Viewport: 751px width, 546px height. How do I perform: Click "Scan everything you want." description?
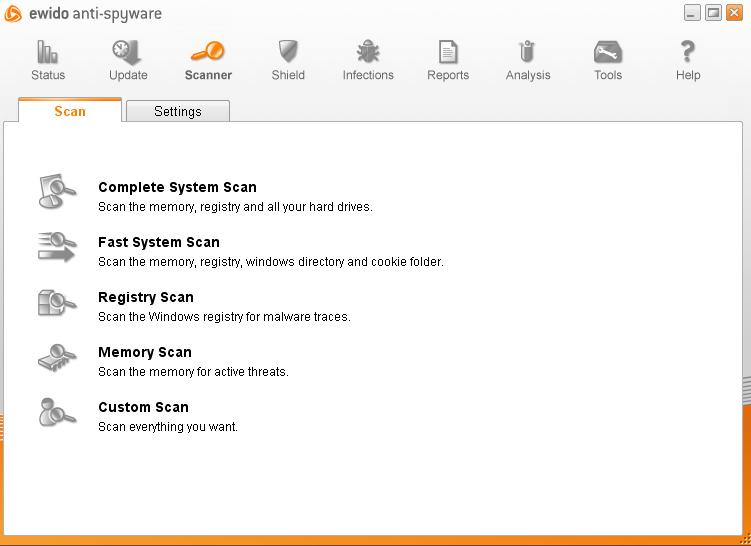click(x=168, y=427)
